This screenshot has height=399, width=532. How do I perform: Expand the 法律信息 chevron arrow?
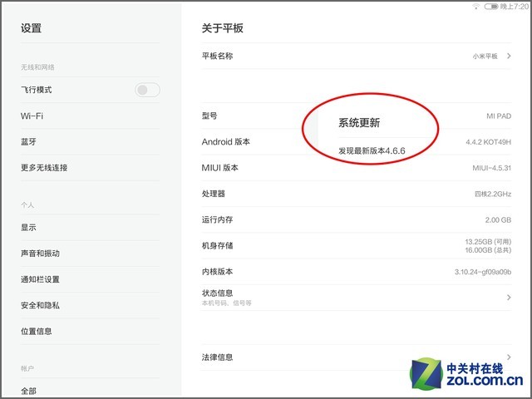pyautogui.click(x=508, y=357)
